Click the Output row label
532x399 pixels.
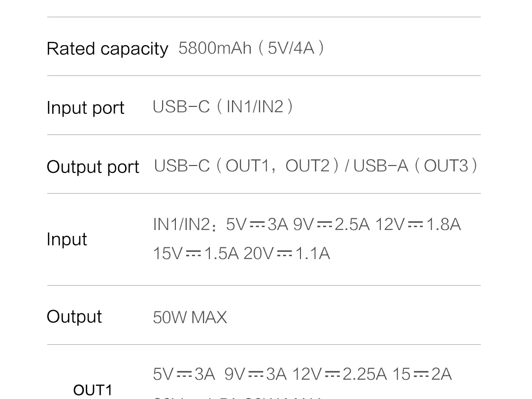click(x=74, y=317)
